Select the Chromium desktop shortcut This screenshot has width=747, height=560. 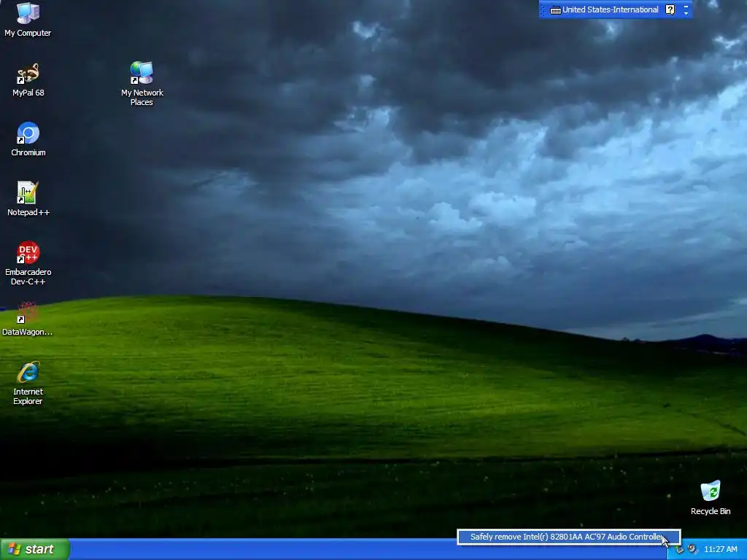28,139
